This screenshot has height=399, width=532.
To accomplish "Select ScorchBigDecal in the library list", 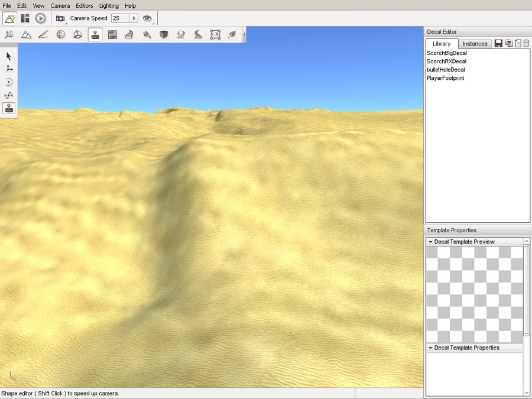I will [446, 53].
